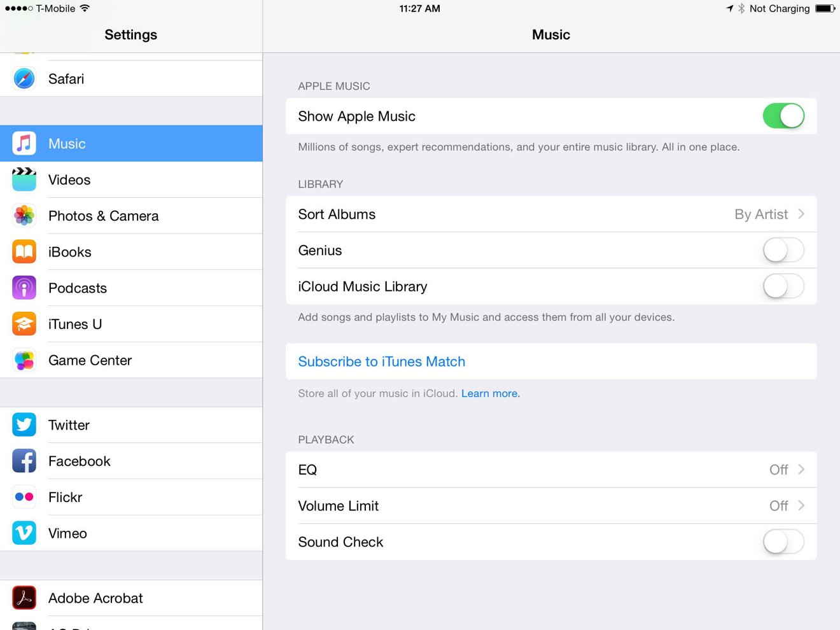
Task: Open Game Center settings
Action: coord(131,360)
